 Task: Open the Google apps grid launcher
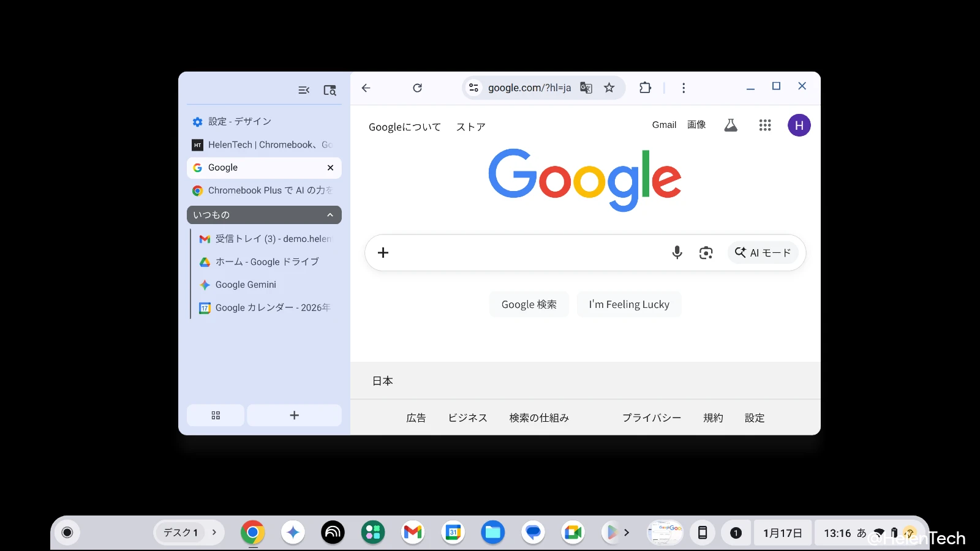[764, 125]
